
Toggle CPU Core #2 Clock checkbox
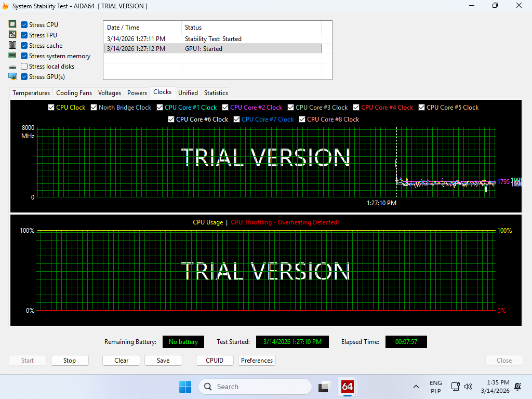click(225, 107)
